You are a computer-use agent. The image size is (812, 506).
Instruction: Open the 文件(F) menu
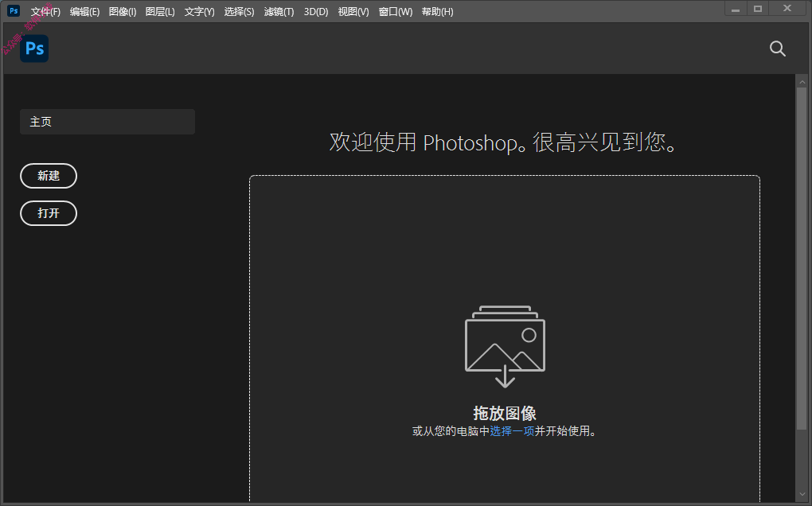pos(45,11)
